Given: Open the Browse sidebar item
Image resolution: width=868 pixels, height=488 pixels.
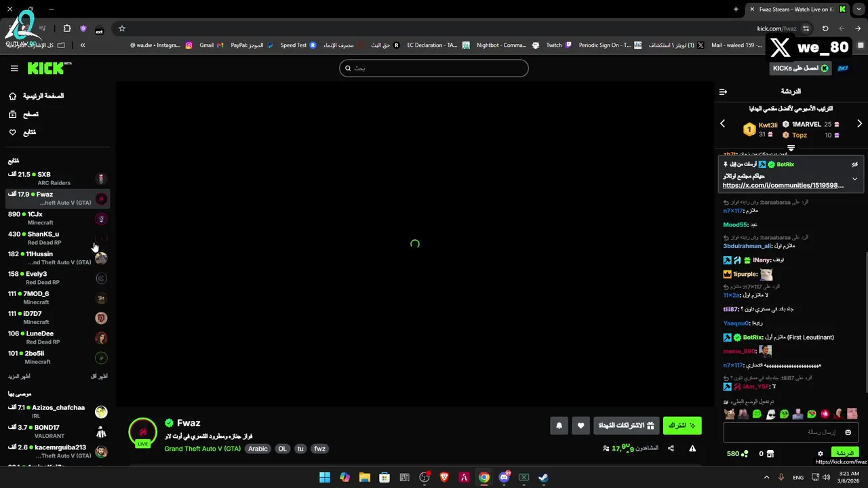Looking at the screenshot, I should [24, 115].
